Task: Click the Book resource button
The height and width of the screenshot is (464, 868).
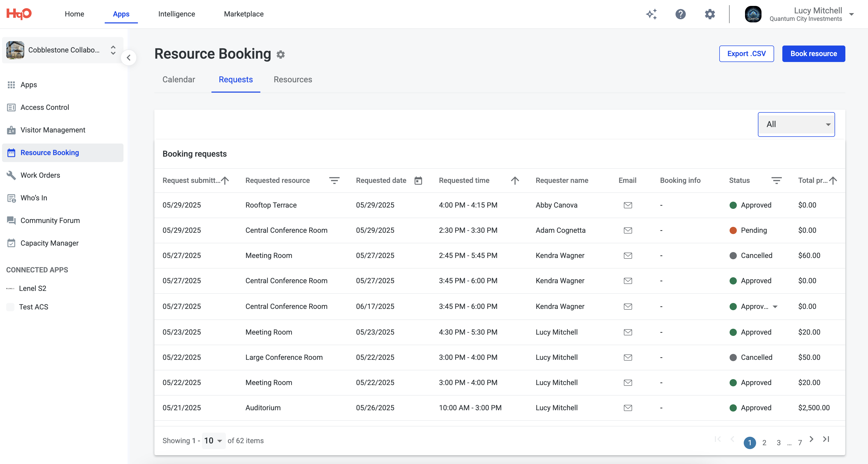Action: (x=813, y=53)
